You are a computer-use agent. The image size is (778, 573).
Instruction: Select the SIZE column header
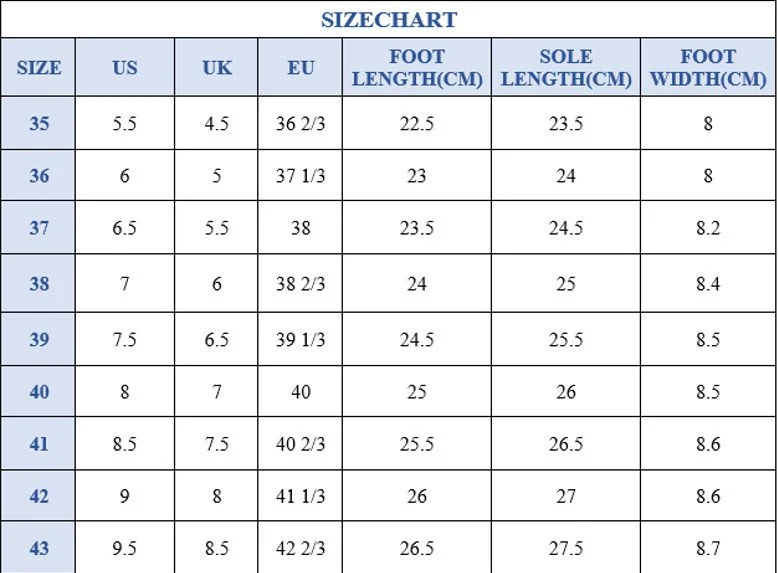39,68
